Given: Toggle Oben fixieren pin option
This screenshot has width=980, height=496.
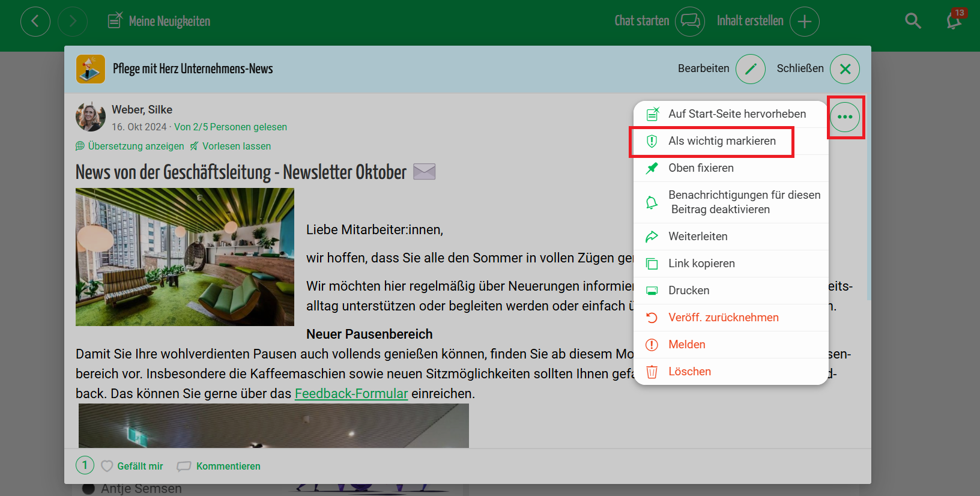Looking at the screenshot, I should coord(701,168).
